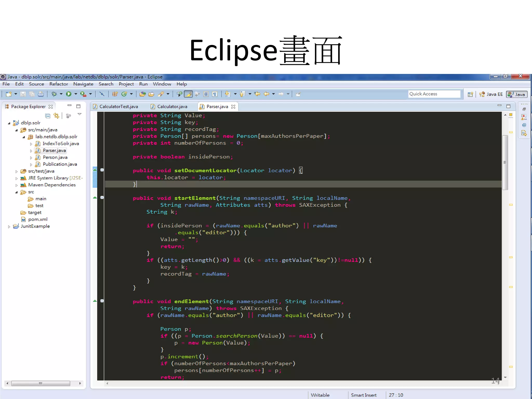Go Back with yellow left arrow

[266, 94]
